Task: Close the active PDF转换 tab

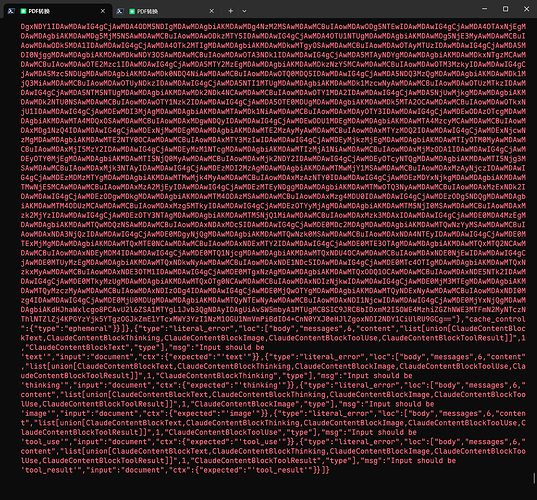Action: click(x=103, y=11)
